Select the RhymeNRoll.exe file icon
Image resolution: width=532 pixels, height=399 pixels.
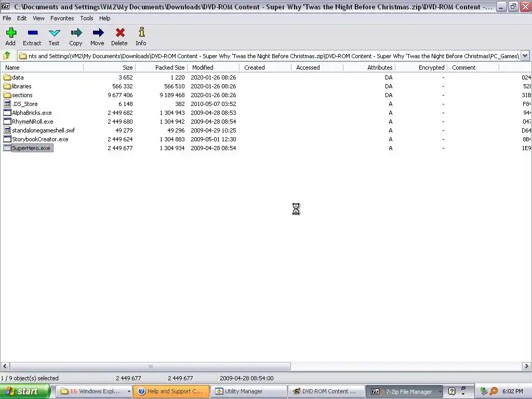pyautogui.click(x=7, y=122)
